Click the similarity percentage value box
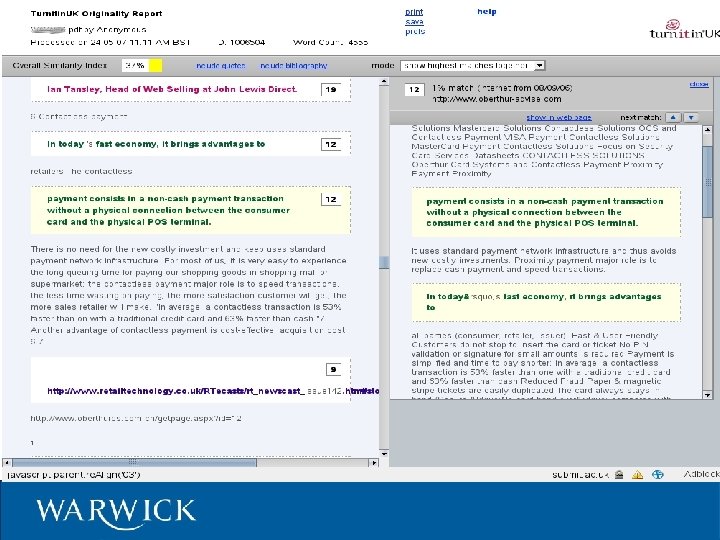Screen dimensions: 720x540 135,66
